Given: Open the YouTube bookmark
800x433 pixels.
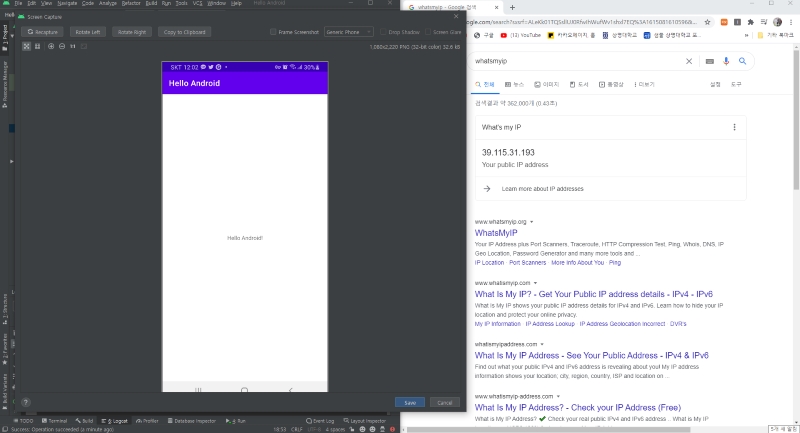Looking at the screenshot, I should tap(520, 35).
